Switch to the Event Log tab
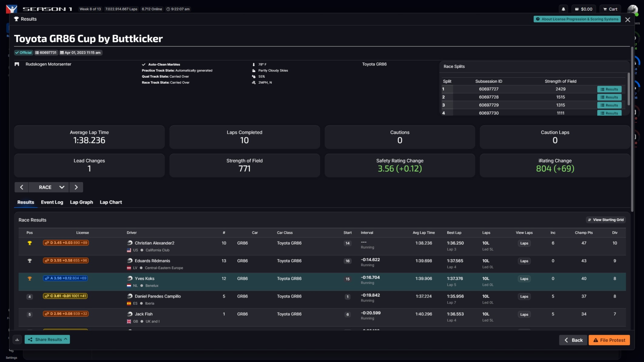This screenshot has width=644, height=362. (x=52, y=202)
